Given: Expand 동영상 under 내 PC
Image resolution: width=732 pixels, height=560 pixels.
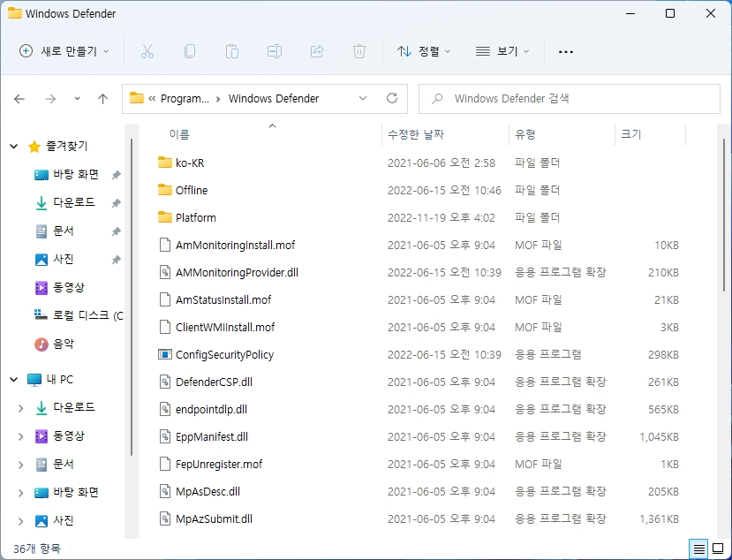Looking at the screenshot, I should 20,436.
